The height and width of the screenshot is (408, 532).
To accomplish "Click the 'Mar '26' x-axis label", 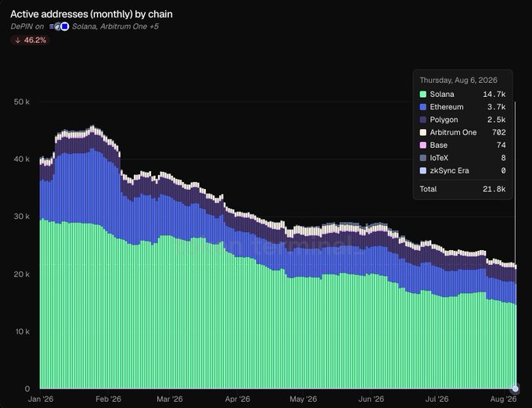I will [170, 399].
